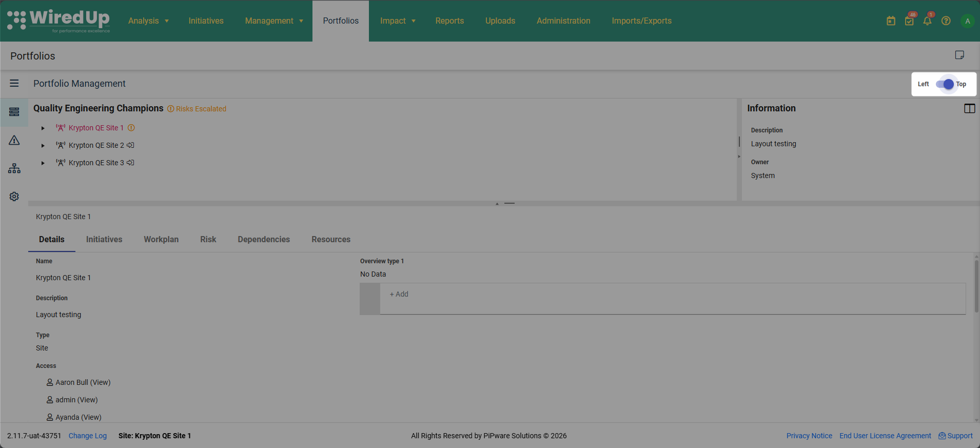Collapse the top pane using the horizontal splitter arrow
This screenshot has width=980, height=448.
click(497, 204)
